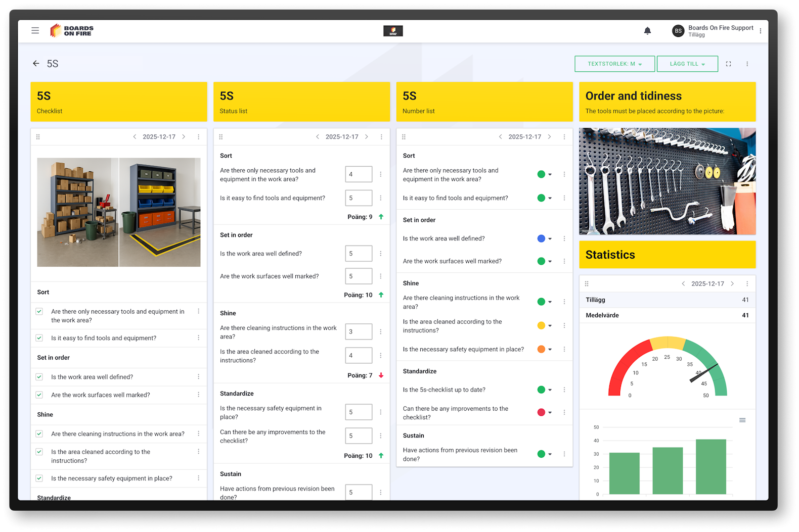Open the Statistics widget kebab menu
The height and width of the screenshot is (532, 799).
[747, 284]
